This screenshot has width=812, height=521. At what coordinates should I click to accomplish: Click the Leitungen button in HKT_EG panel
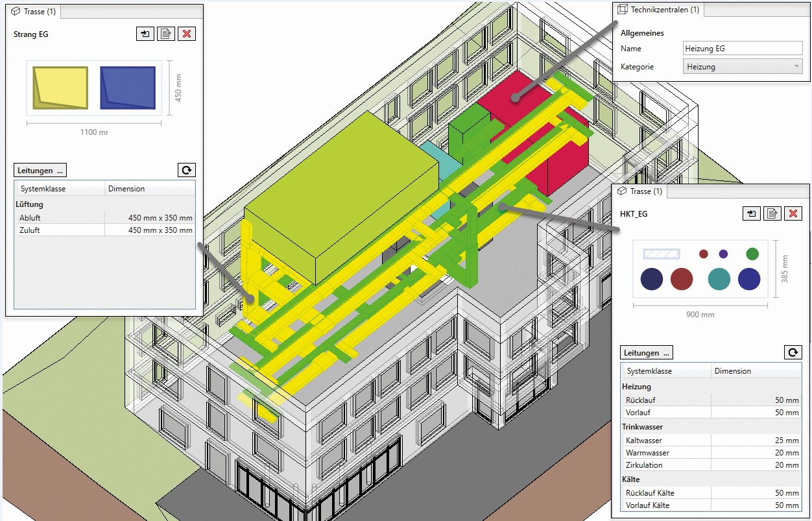tap(647, 353)
